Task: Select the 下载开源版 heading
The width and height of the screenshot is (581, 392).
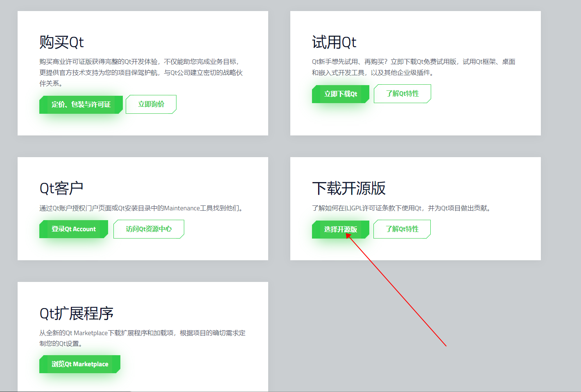Action: [349, 188]
